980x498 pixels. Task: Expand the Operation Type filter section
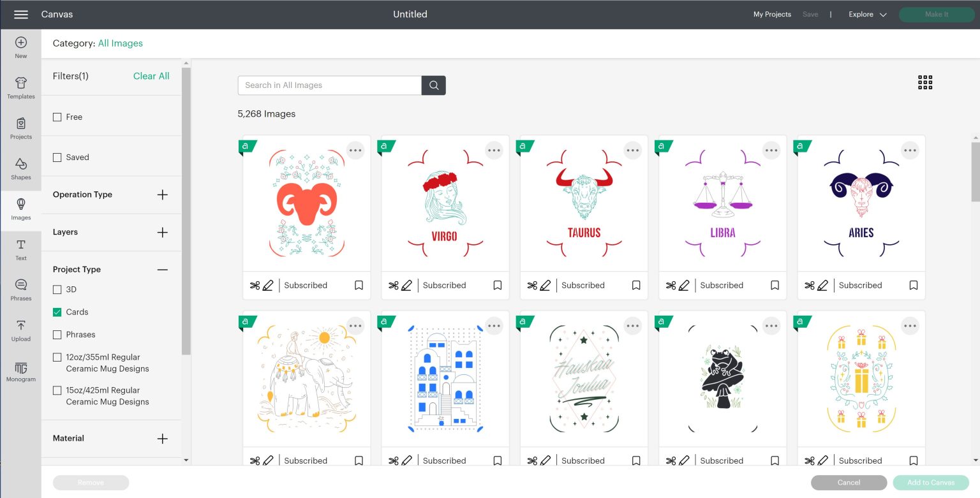(162, 194)
